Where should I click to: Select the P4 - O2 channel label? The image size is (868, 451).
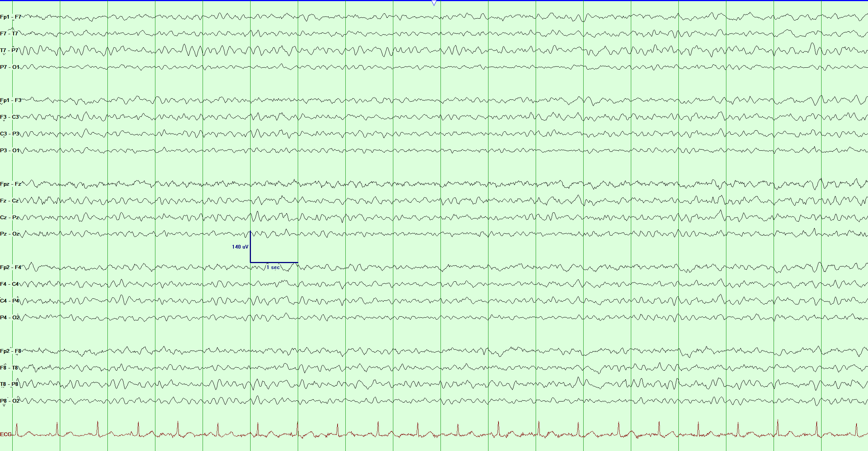click(10, 318)
